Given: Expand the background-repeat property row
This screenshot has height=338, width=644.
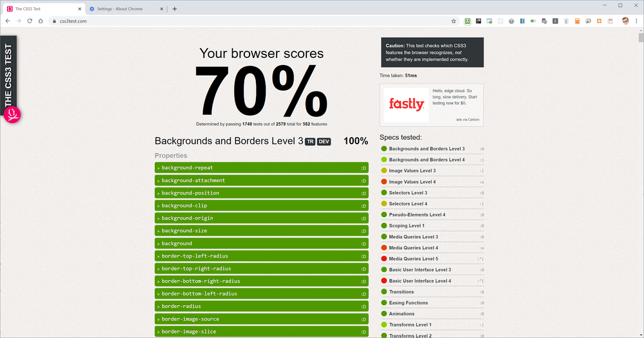Looking at the screenshot, I should pyautogui.click(x=261, y=168).
